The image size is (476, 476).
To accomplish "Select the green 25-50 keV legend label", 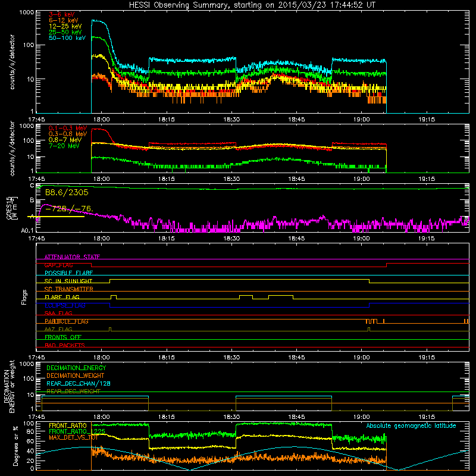I will (65, 32).
